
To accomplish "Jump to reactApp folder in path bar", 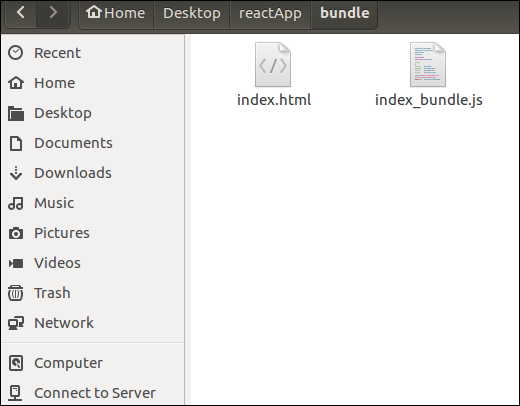I will click(270, 13).
